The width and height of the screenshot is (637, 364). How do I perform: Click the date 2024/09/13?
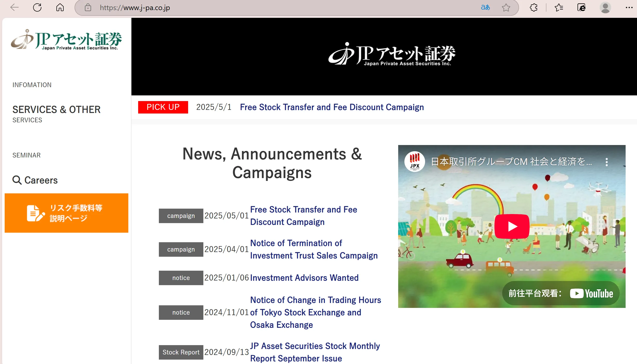pos(226,352)
